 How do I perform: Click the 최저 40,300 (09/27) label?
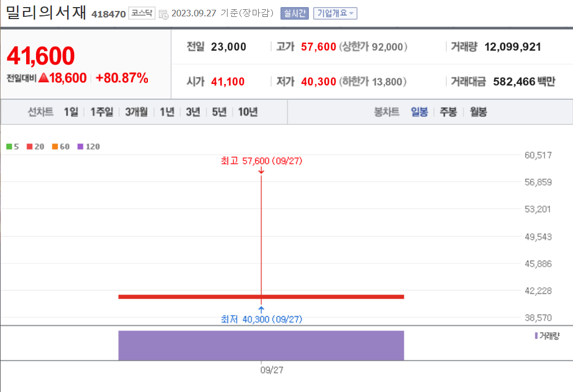(x=261, y=319)
